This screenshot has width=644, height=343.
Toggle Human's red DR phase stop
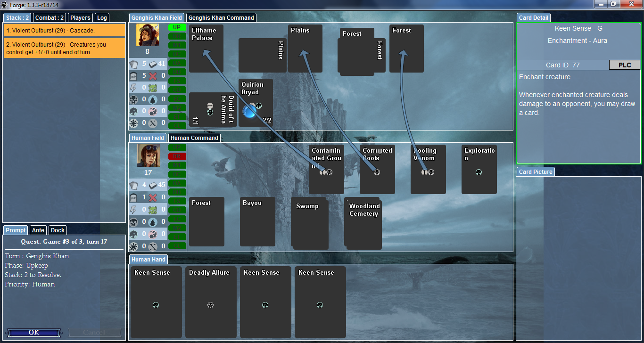(x=177, y=156)
